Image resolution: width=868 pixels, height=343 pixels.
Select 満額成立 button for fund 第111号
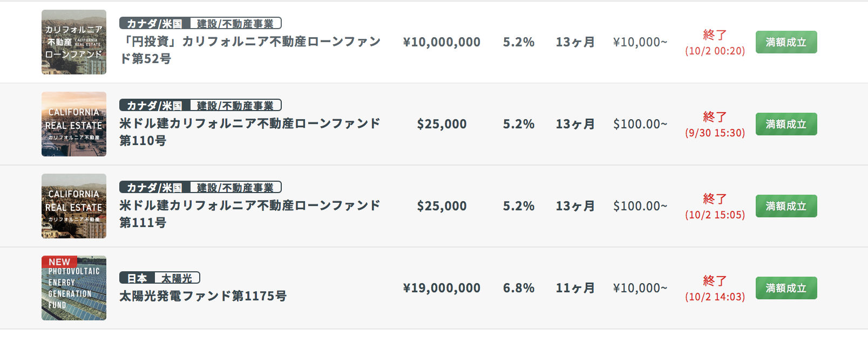[x=786, y=206]
